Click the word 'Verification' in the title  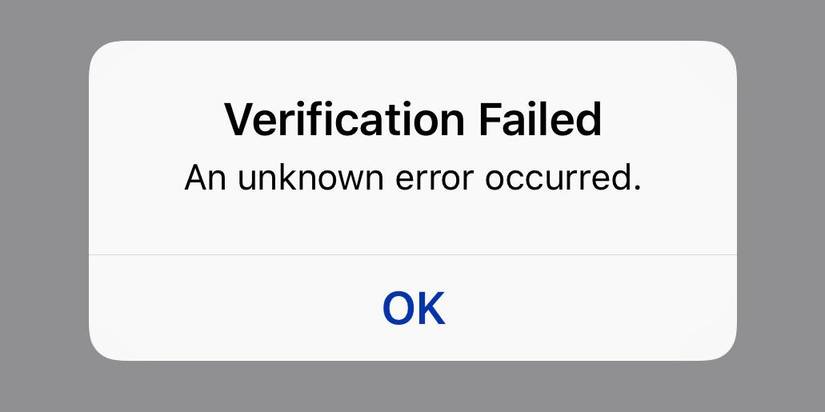click(x=345, y=119)
